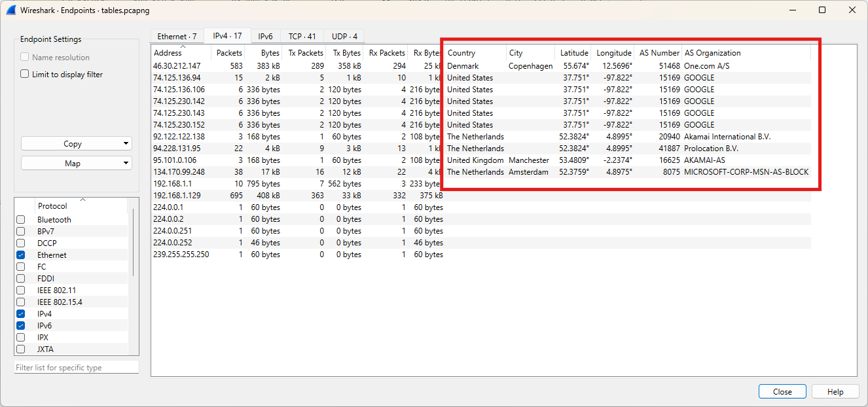Sort by Packets column header
Viewport: 868px width, 407px height.
tap(228, 53)
